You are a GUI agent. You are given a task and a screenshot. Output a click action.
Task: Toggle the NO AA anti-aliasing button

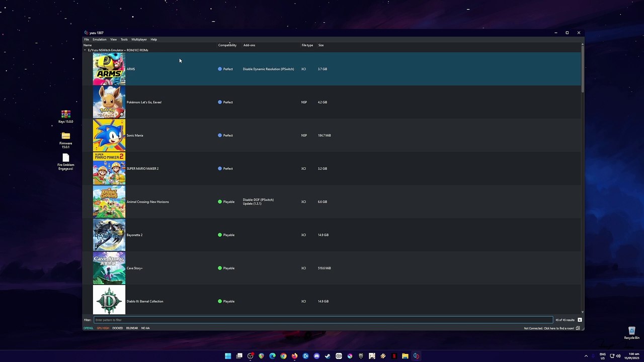[145, 328]
